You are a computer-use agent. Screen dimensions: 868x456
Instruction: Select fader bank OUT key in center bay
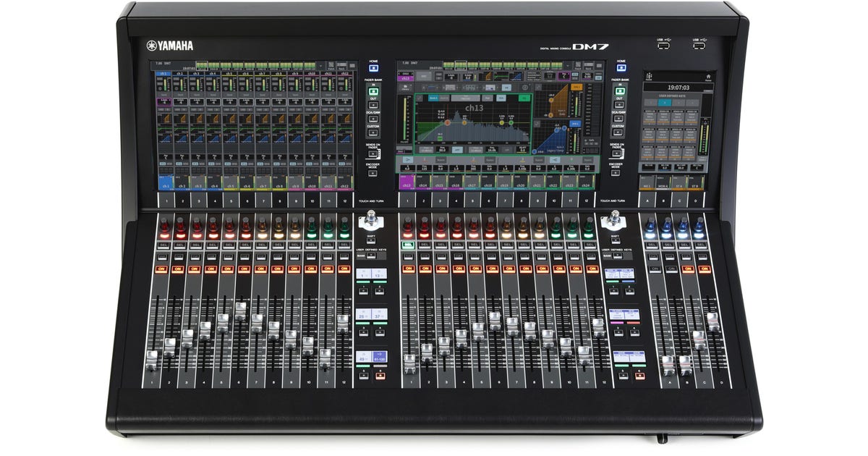click(x=619, y=105)
